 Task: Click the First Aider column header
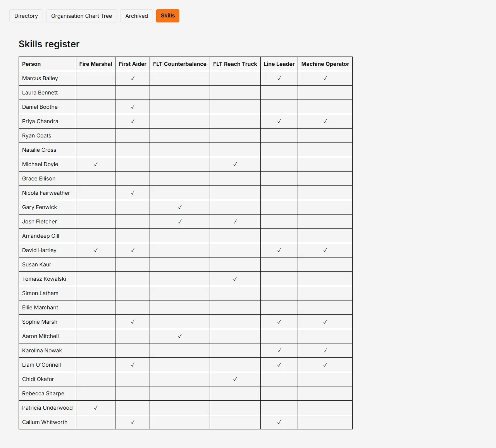[x=133, y=64]
